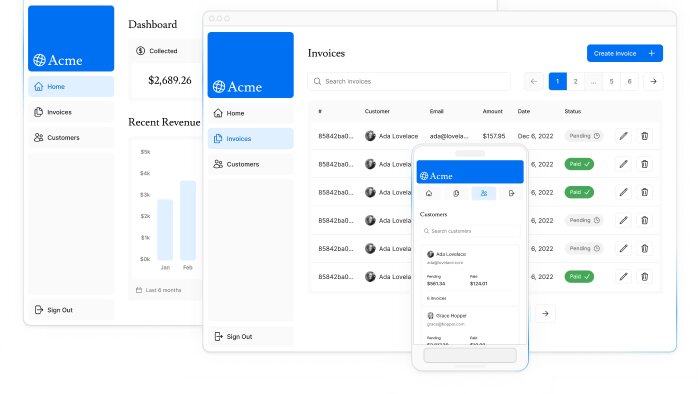Click the Dashboard page heading
Screen dimensions: 700x394
coord(153,25)
